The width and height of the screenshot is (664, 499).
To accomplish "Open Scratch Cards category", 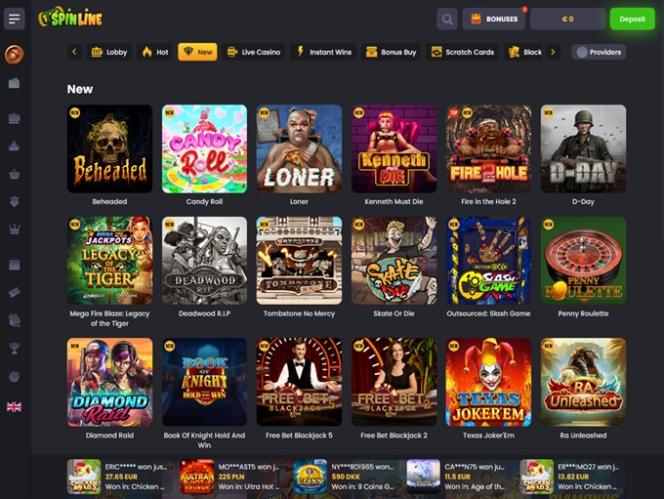I will pos(462,52).
